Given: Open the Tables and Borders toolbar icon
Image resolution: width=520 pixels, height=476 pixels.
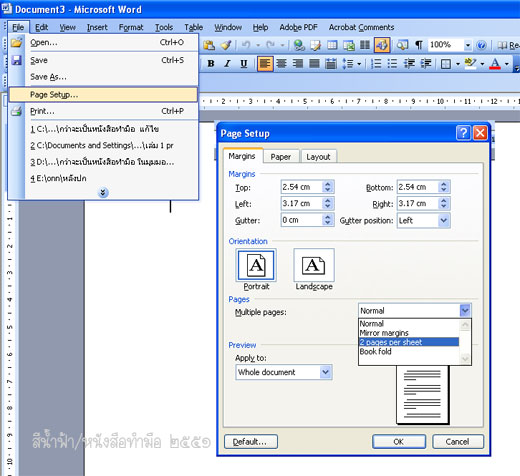Looking at the screenshot, I should pyautogui.click(x=315, y=45).
